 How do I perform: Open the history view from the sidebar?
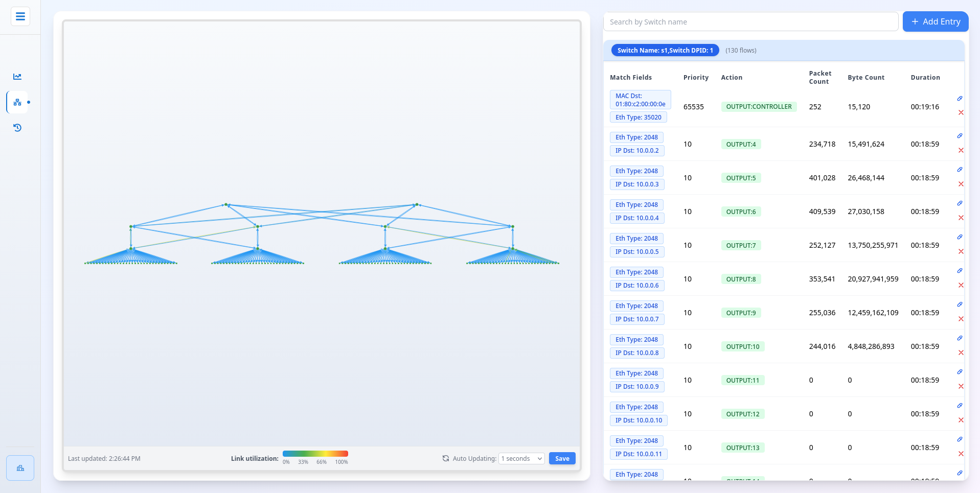tap(17, 128)
